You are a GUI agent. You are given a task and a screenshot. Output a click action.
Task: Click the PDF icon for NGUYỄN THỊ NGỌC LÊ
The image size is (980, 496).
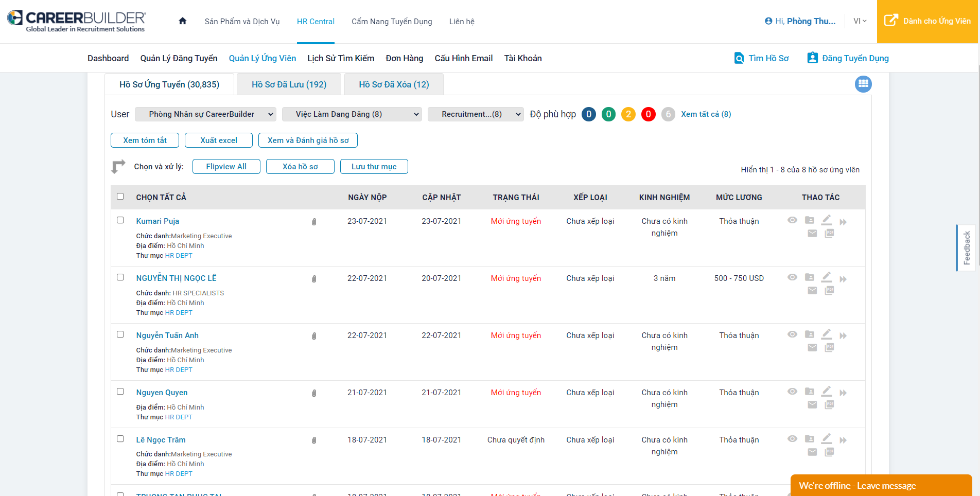point(829,290)
